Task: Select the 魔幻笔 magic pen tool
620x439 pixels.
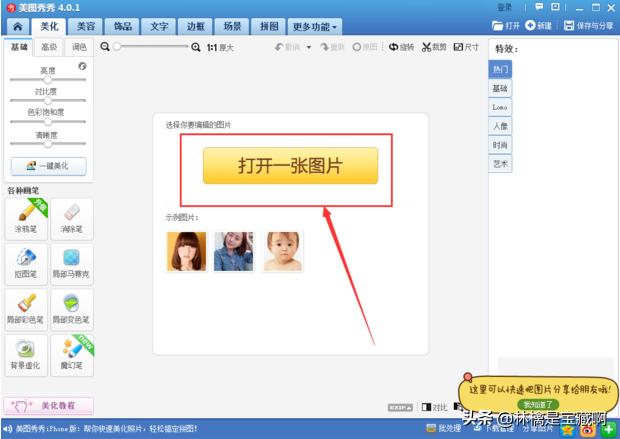Action: (x=71, y=353)
